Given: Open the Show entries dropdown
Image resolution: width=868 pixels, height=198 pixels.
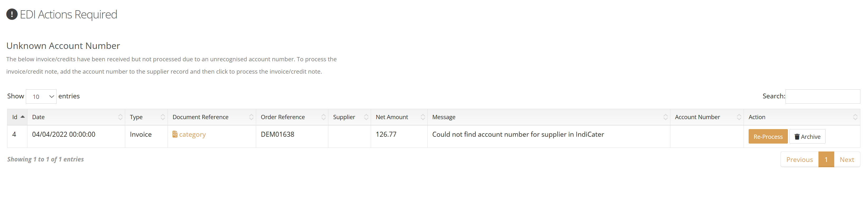Looking at the screenshot, I should 41,97.
